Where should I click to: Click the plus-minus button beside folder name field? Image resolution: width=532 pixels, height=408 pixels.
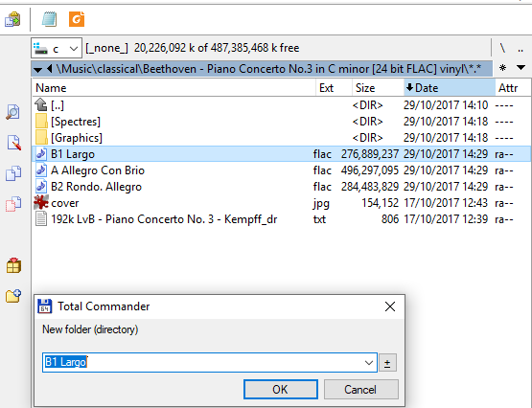point(387,363)
